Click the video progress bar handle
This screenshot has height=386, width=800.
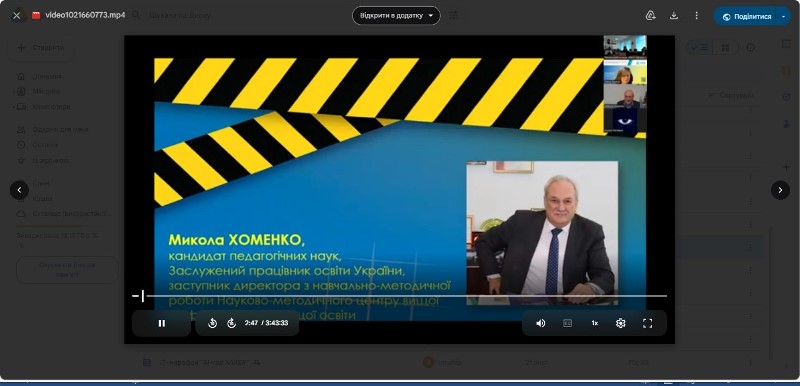pyautogui.click(x=143, y=296)
